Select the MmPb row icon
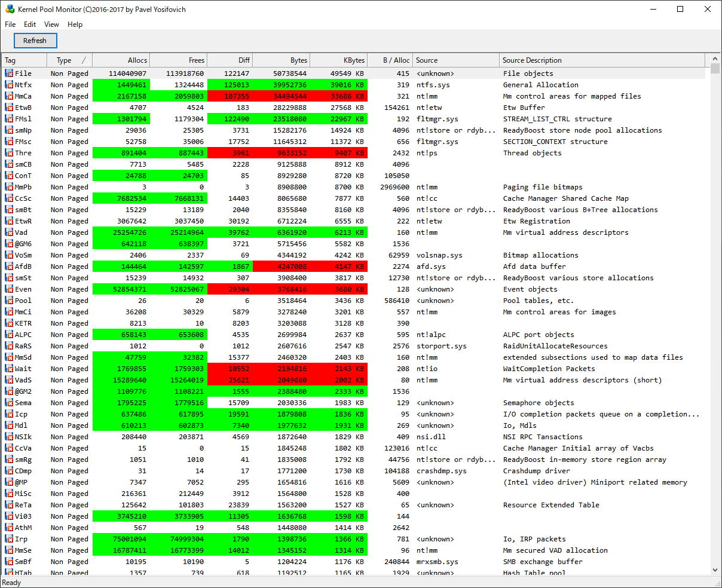722x588 pixels. click(9, 187)
